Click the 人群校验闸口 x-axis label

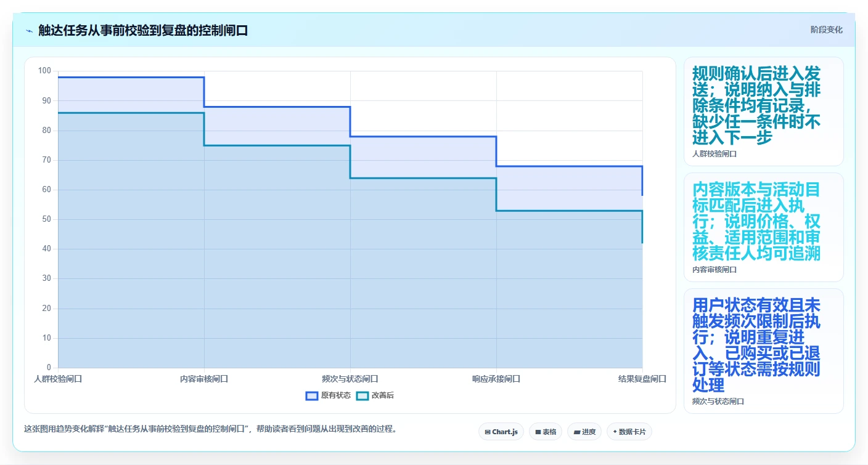[x=58, y=379]
